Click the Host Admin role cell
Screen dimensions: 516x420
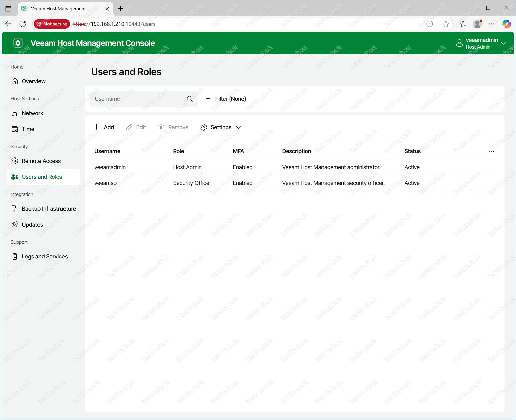click(x=187, y=167)
